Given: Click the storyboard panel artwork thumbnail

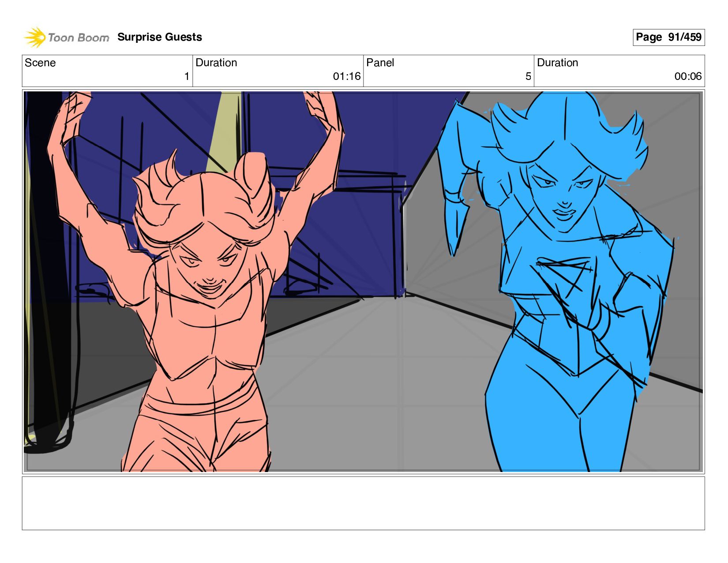Looking at the screenshot, I should pyautogui.click(x=363, y=282).
